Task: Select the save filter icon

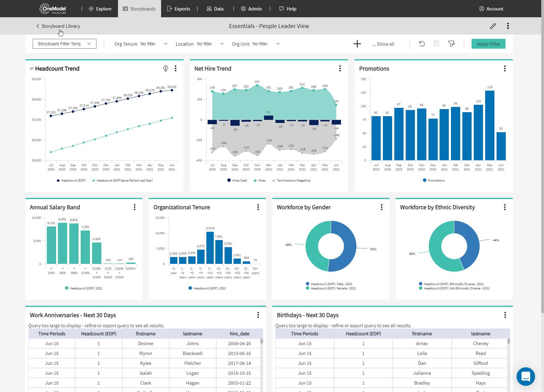Action: click(x=436, y=44)
